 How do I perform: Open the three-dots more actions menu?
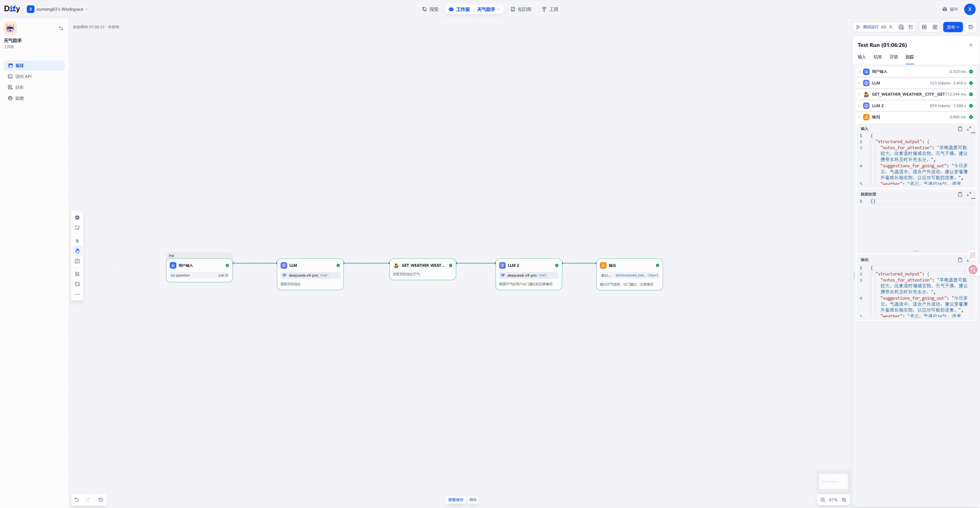tap(77, 294)
